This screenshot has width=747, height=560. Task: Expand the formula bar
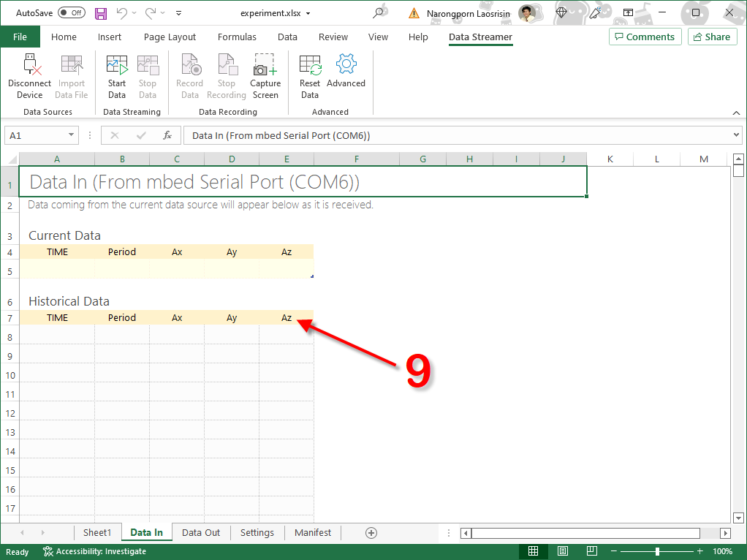737,135
